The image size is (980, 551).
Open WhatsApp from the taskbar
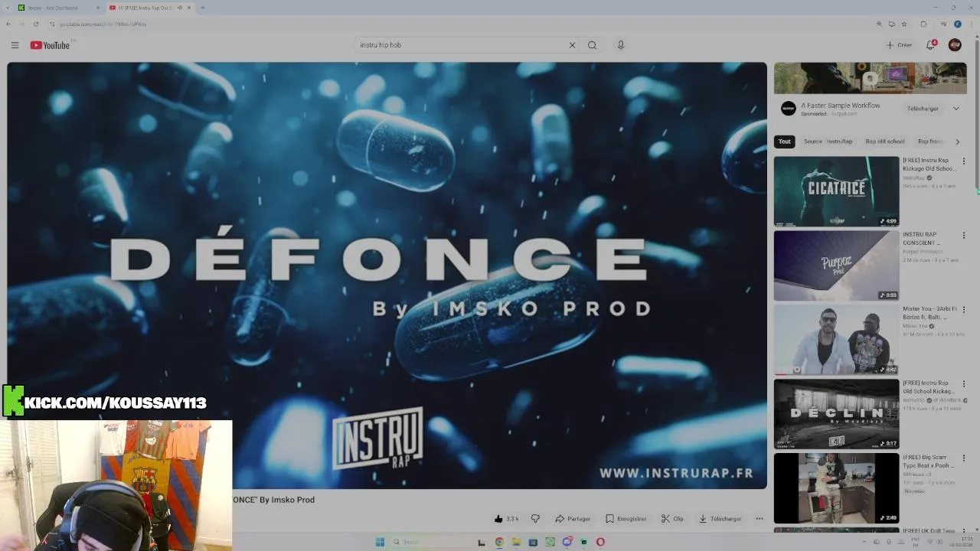(x=550, y=542)
